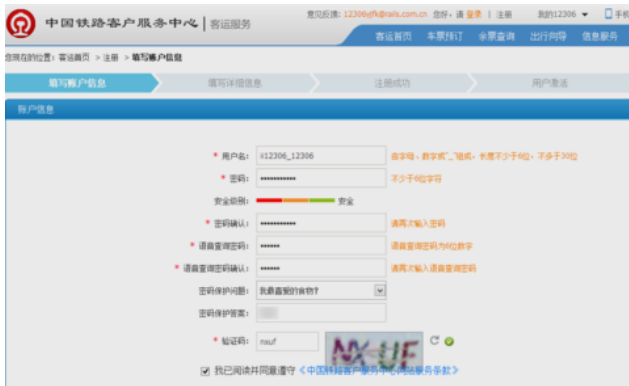Open the 车票预订 nav tab
Screen dimensions: 629x386
pos(444,37)
